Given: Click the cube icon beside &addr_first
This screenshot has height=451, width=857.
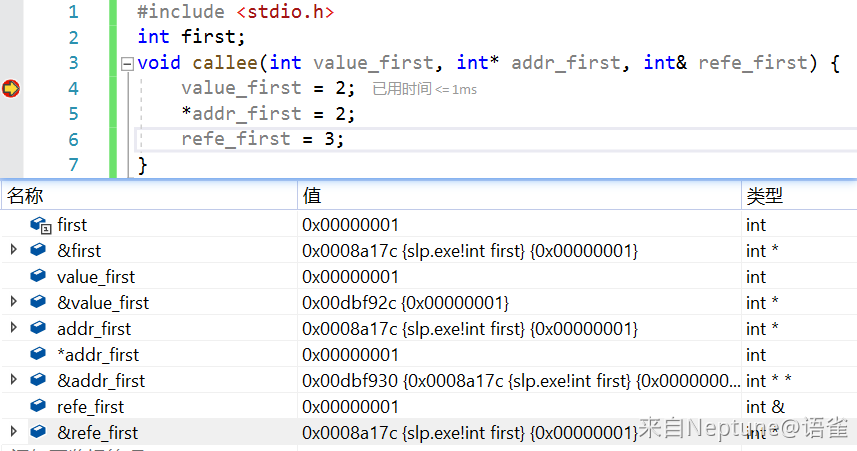Looking at the screenshot, I should pos(38,380).
